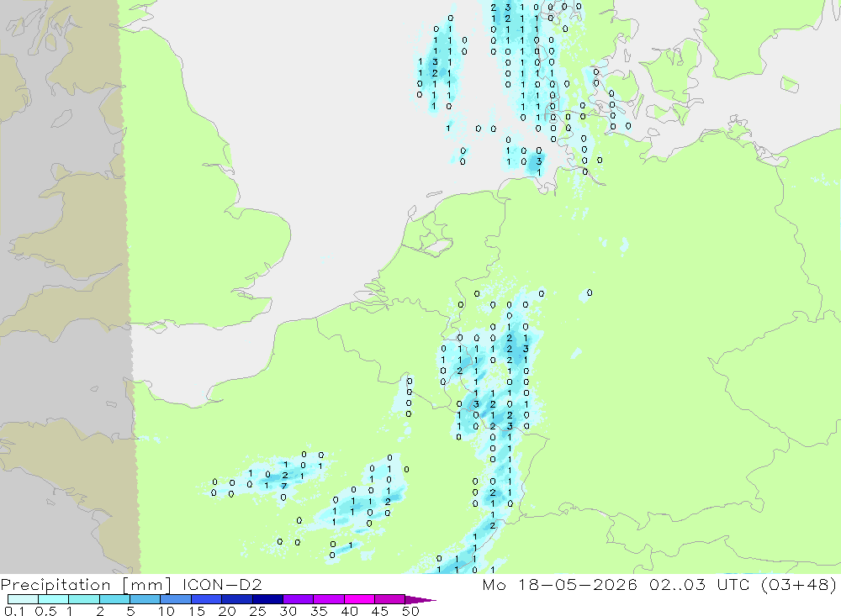This screenshot has height=616, width=841.
Task: Click the legend value '15'
Action: [196, 611]
